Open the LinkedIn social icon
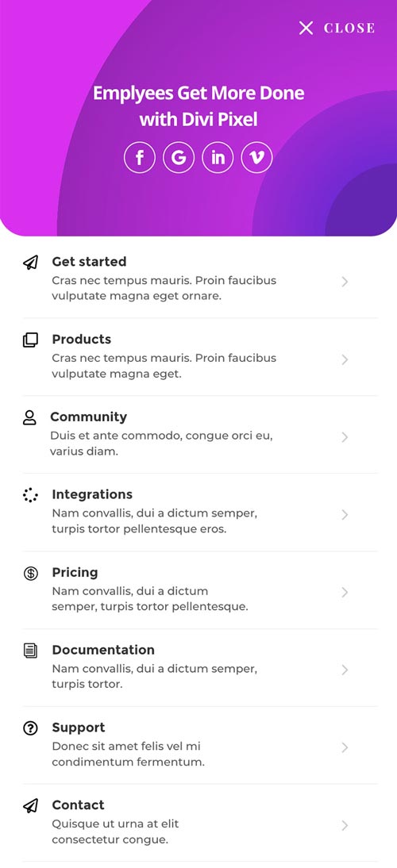This screenshot has height=868, width=397. point(218,158)
